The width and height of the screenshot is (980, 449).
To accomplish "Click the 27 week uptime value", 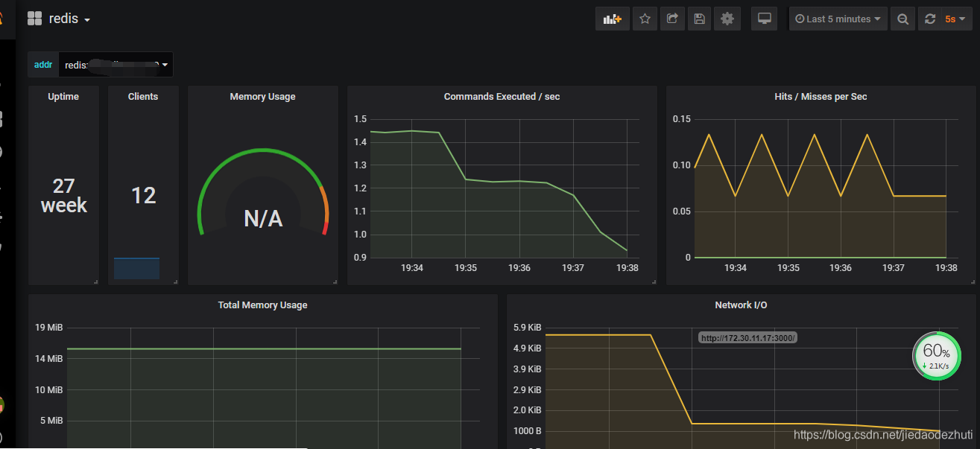I will (x=63, y=196).
